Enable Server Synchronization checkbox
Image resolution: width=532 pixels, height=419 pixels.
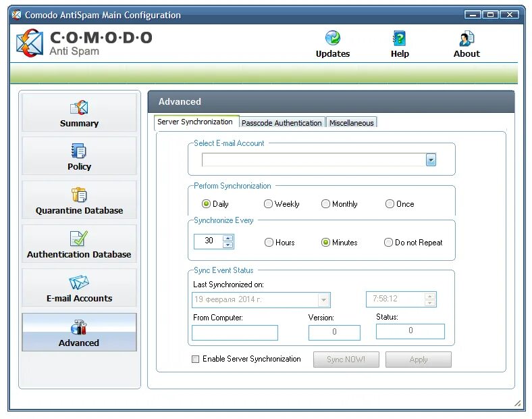tap(195, 360)
